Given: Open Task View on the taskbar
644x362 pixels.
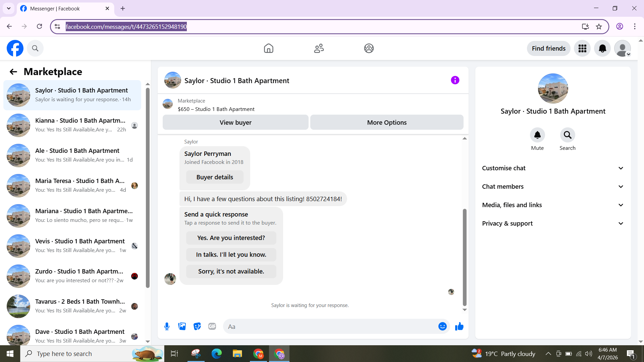Looking at the screenshot, I should [x=174, y=354].
